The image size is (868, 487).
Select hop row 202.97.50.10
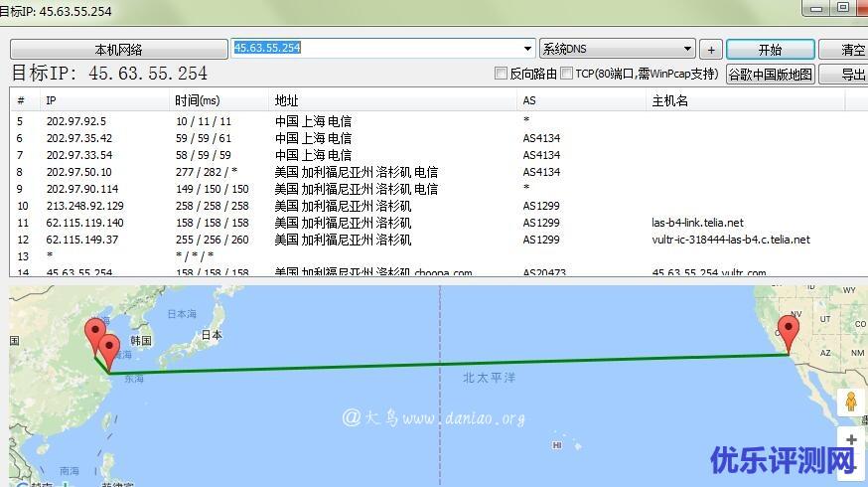437,172
